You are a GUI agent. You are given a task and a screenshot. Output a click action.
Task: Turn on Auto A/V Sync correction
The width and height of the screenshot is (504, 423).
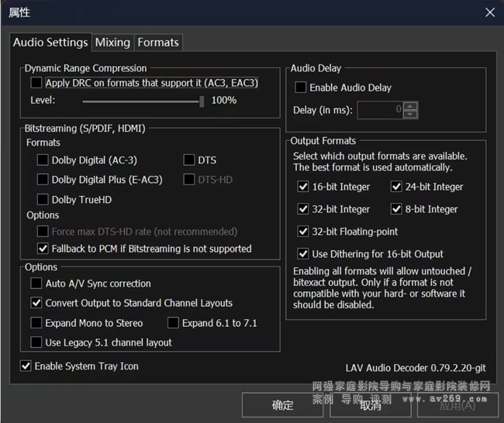36,284
